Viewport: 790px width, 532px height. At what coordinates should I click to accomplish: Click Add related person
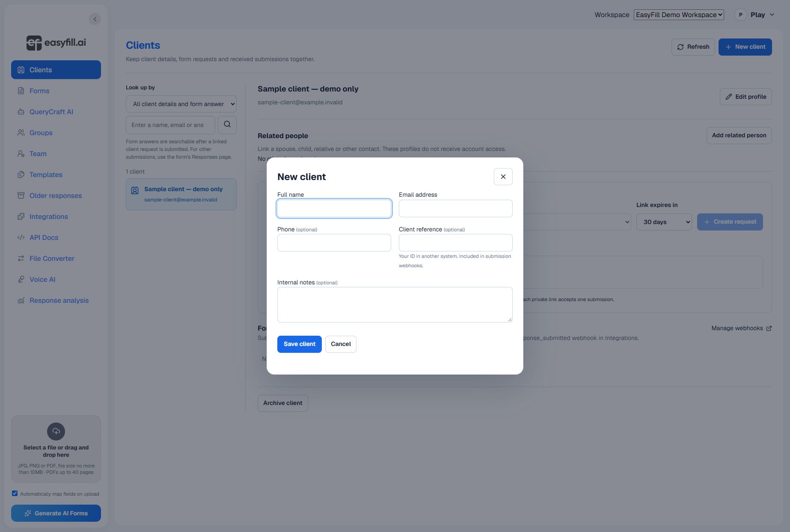739,136
